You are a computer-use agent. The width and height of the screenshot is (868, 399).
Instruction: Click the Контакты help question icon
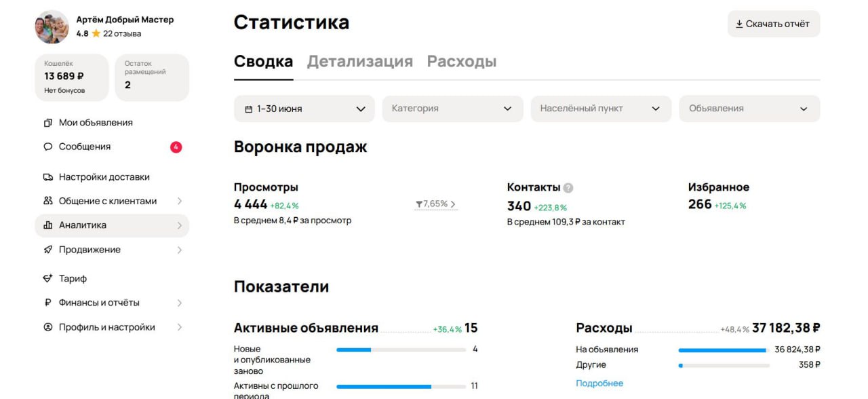click(x=568, y=188)
